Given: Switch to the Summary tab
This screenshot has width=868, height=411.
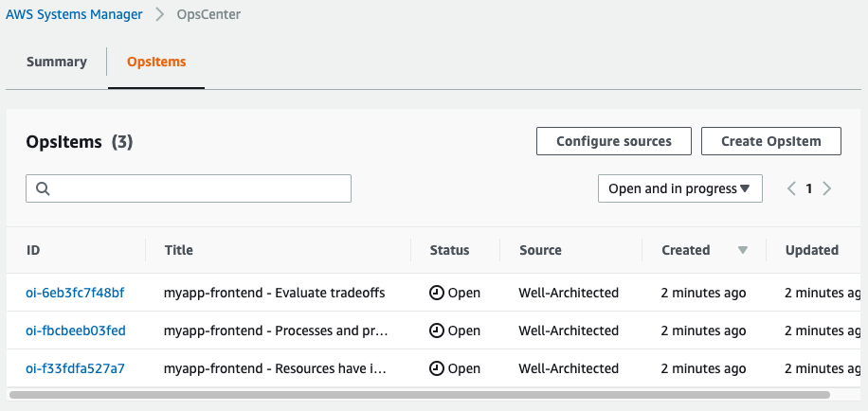Looking at the screenshot, I should 57,62.
